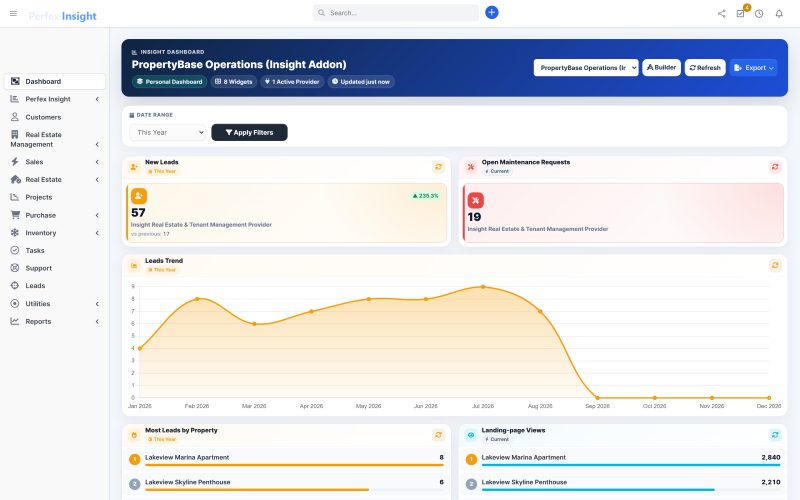Screen dimensions: 800x500
Task: Click the Support lifebuoy sidebar icon
Action: [15, 268]
